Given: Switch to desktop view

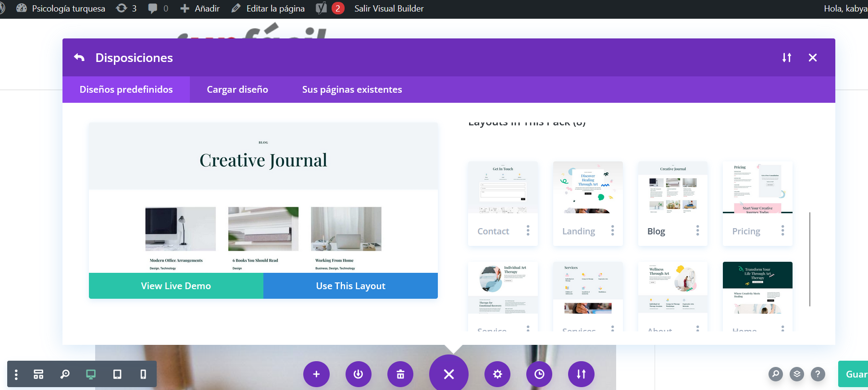Looking at the screenshot, I should [91, 374].
